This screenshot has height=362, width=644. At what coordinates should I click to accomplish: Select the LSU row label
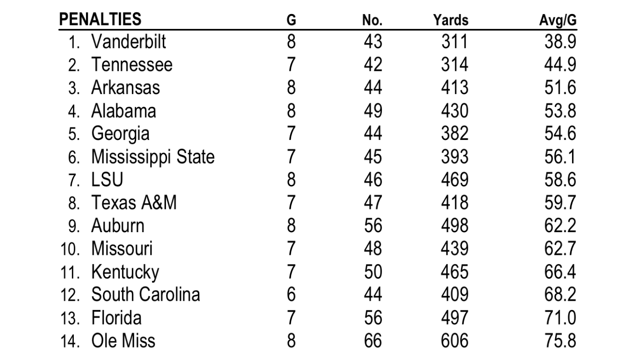[107, 180]
